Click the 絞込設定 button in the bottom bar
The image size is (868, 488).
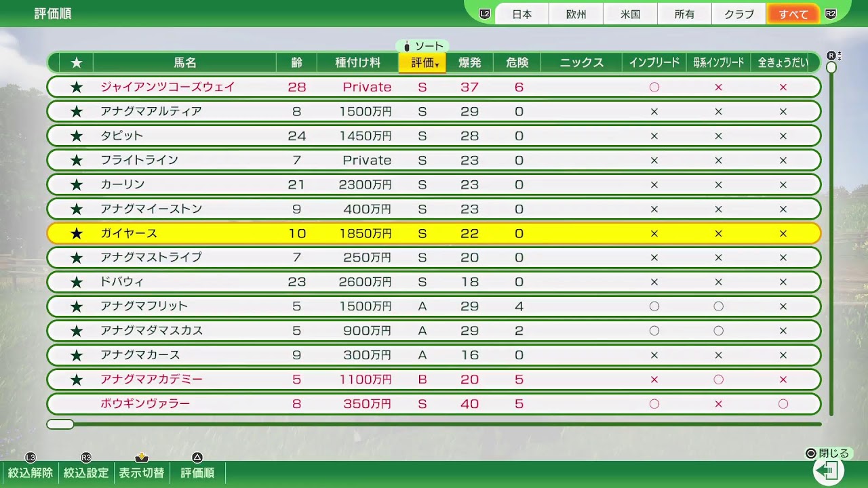point(85,472)
